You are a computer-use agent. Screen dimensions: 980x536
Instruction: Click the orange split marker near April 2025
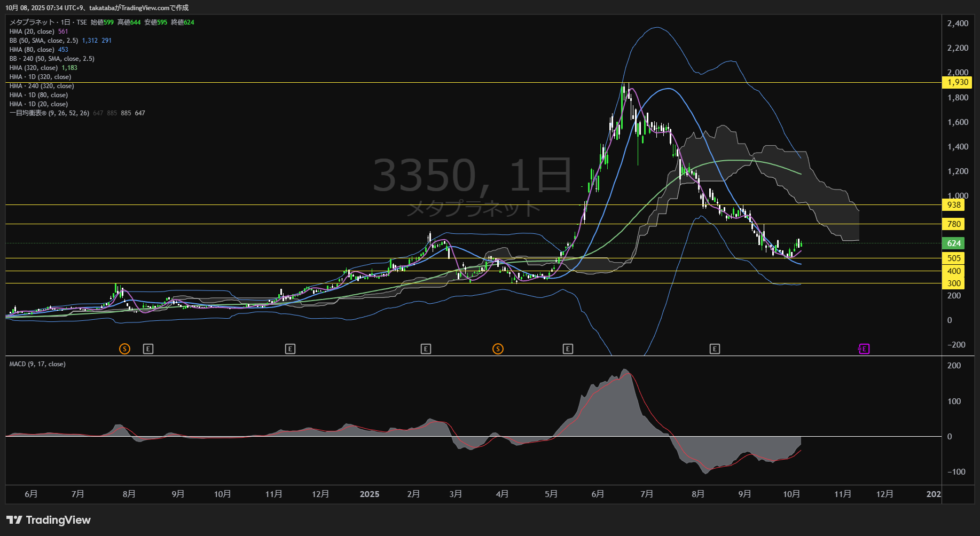coord(498,349)
